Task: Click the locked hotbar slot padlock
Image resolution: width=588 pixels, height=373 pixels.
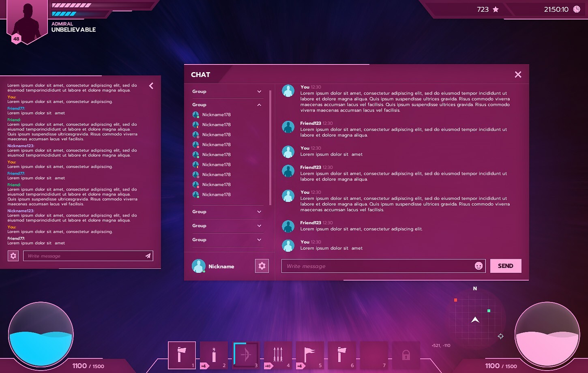Action: (406, 355)
